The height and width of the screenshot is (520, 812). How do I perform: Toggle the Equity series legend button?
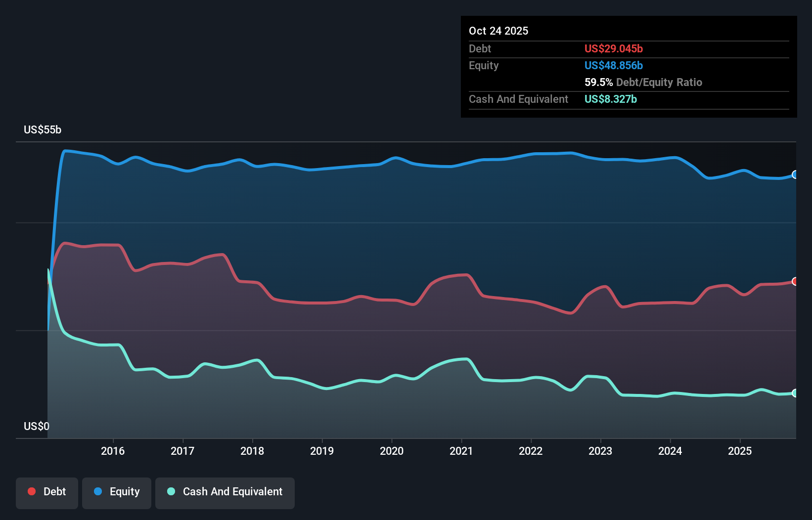[117, 493]
